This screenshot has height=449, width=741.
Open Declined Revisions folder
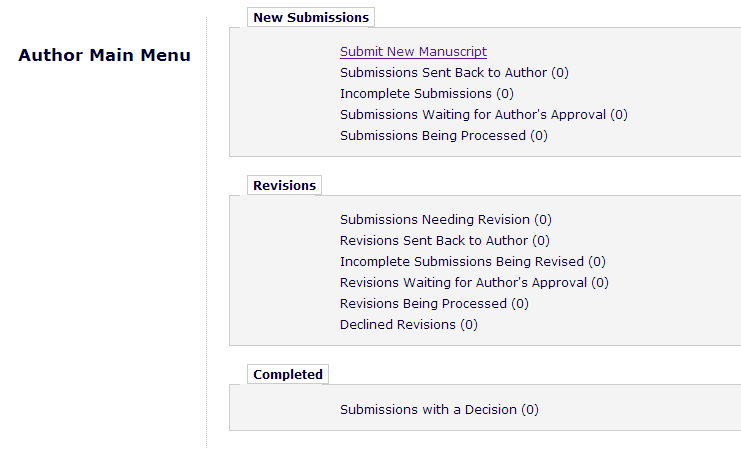click(x=408, y=325)
